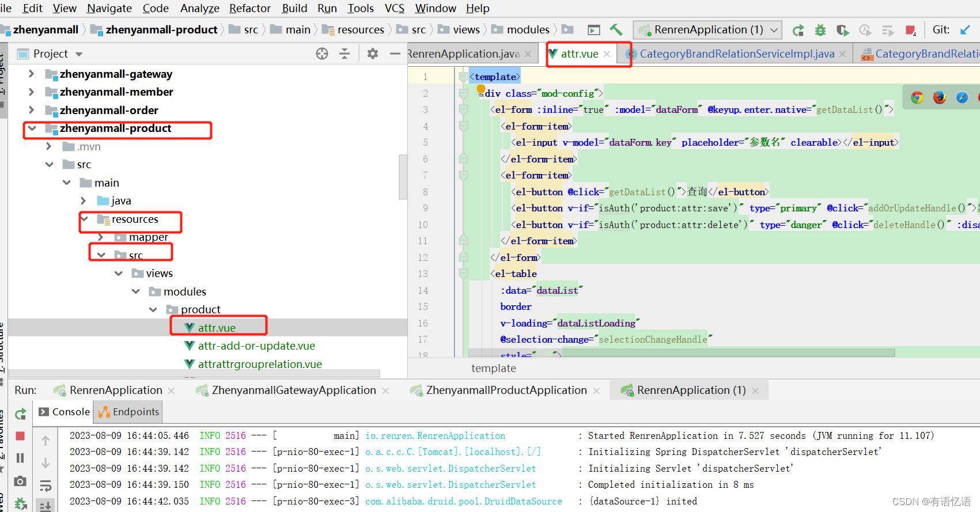Image resolution: width=980 pixels, height=512 pixels.
Task: Pause output in Run panel
Action: click(x=20, y=458)
